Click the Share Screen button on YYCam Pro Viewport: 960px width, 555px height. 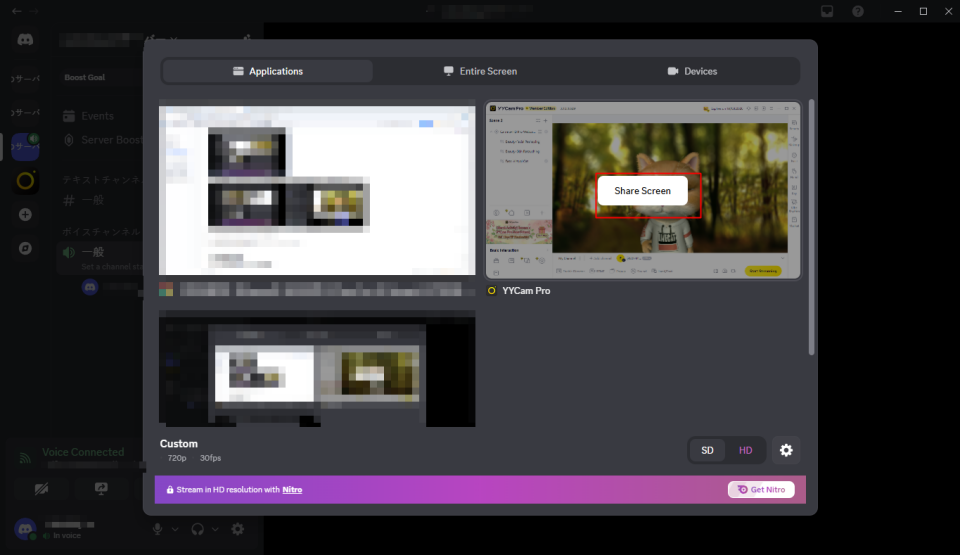pyautogui.click(x=642, y=190)
